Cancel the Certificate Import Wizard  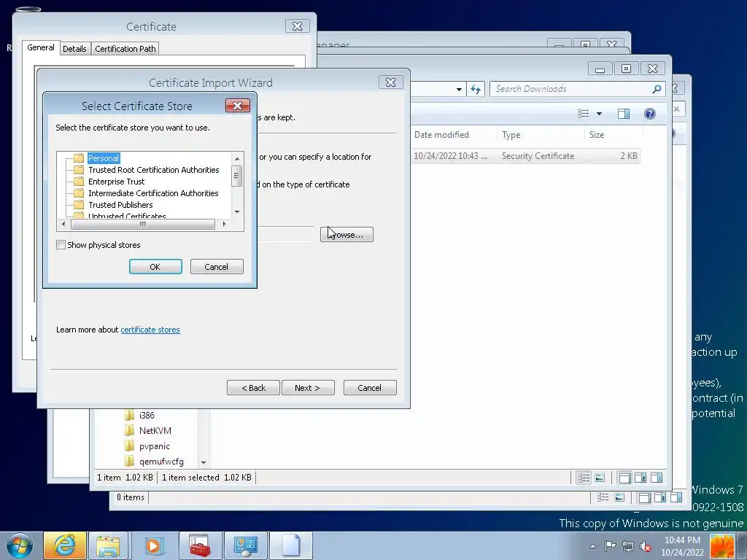(370, 388)
